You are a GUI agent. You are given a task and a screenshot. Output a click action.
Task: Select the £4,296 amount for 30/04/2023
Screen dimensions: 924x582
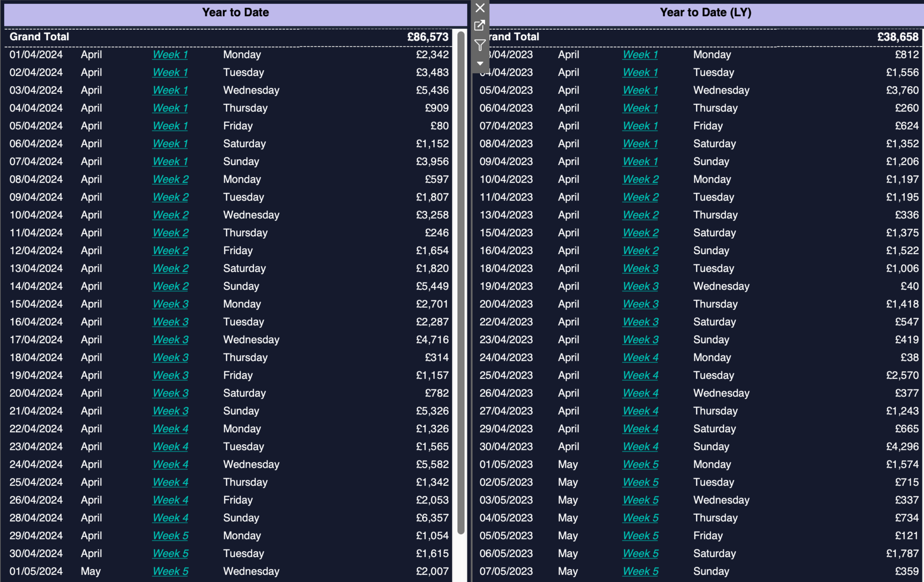click(x=902, y=447)
